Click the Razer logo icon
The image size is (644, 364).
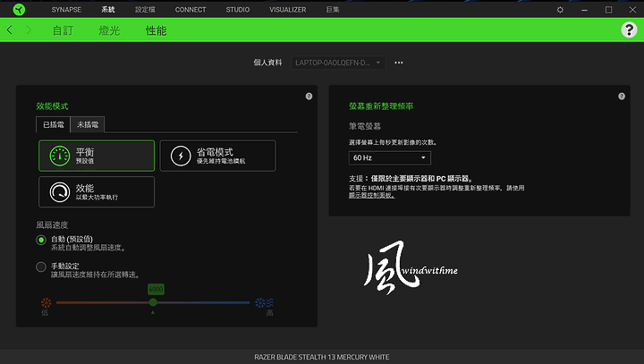[19, 10]
